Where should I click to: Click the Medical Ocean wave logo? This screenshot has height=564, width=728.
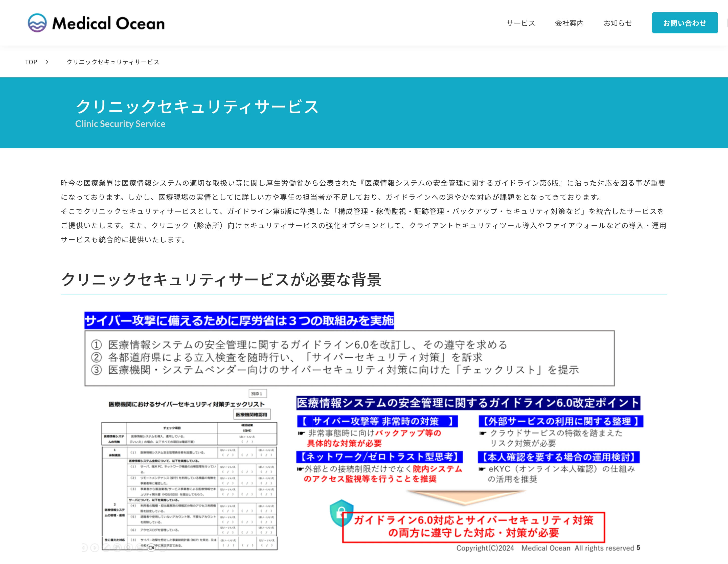tap(96, 23)
